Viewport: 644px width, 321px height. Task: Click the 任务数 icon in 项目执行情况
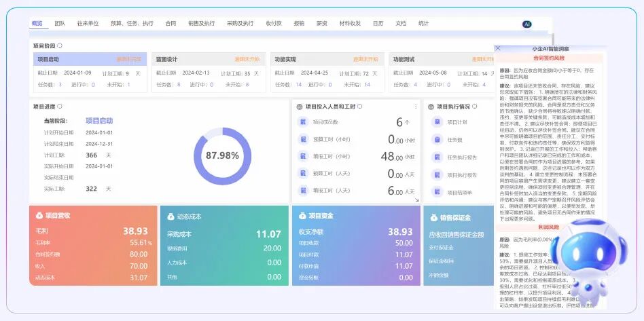(x=435, y=140)
